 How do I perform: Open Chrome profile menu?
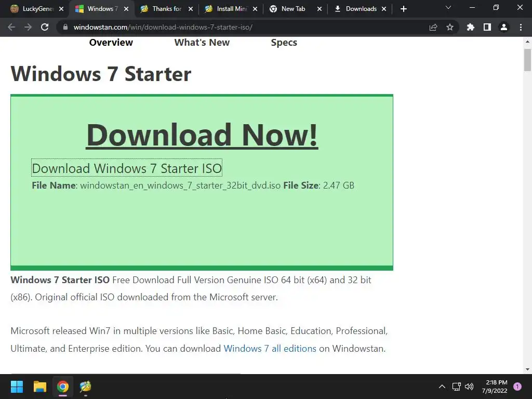504,27
